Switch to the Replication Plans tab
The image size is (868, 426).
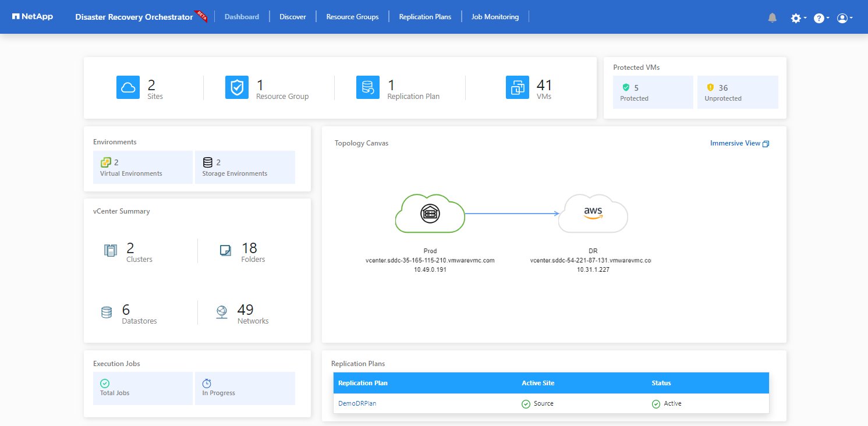[x=425, y=17]
